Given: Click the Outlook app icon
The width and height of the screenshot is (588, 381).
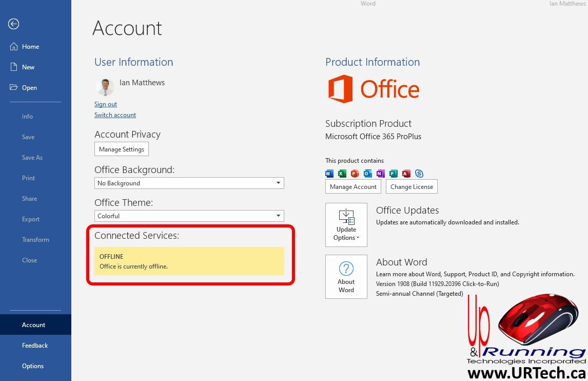Looking at the screenshot, I should tap(368, 174).
